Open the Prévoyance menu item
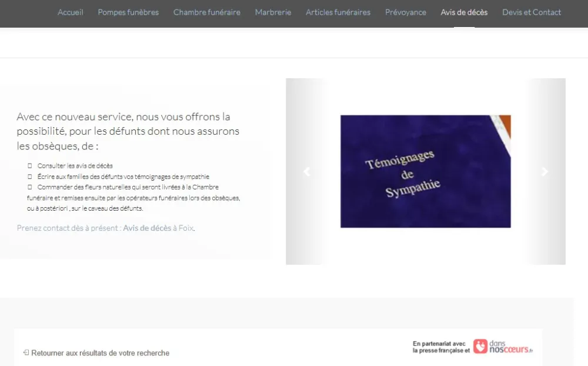Viewport: 588px width, 366px height. click(406, 12)
